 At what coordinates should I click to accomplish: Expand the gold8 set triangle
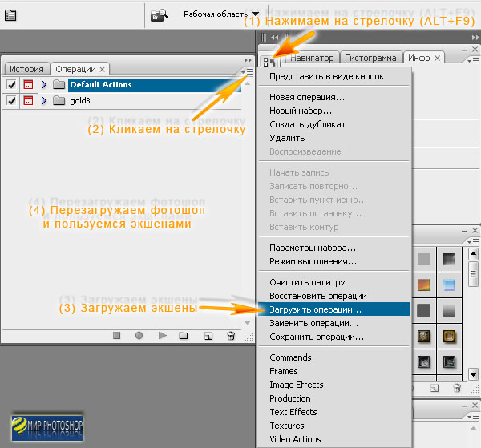(44, 100)
